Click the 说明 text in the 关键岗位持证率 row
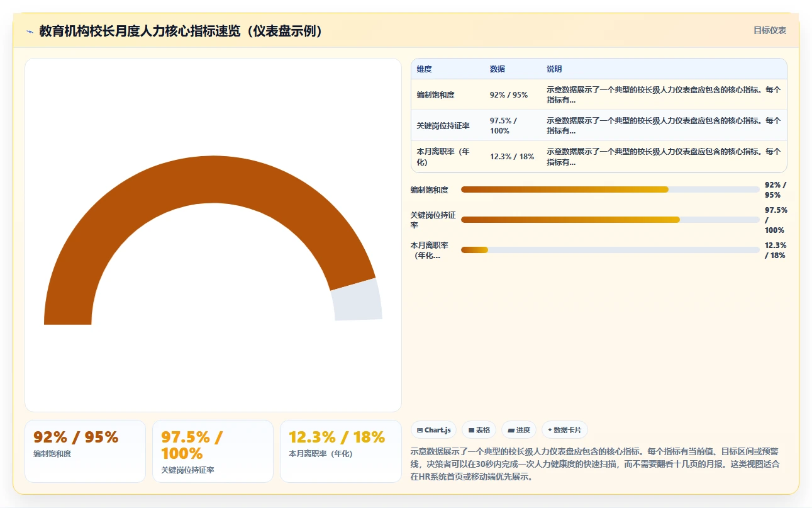The height and width of the screenshot is (508, 812). point(664,125)
